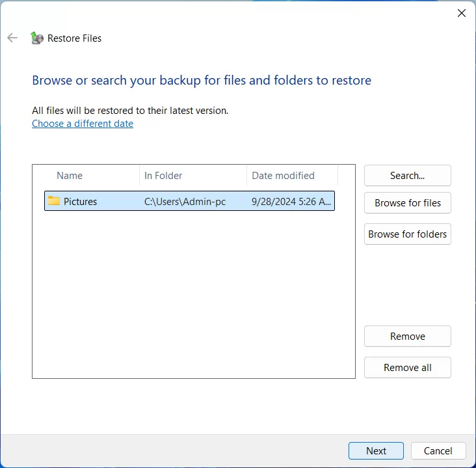Remove the selected Pictures item
Viewport: 476px width, 468px height.
407,337
